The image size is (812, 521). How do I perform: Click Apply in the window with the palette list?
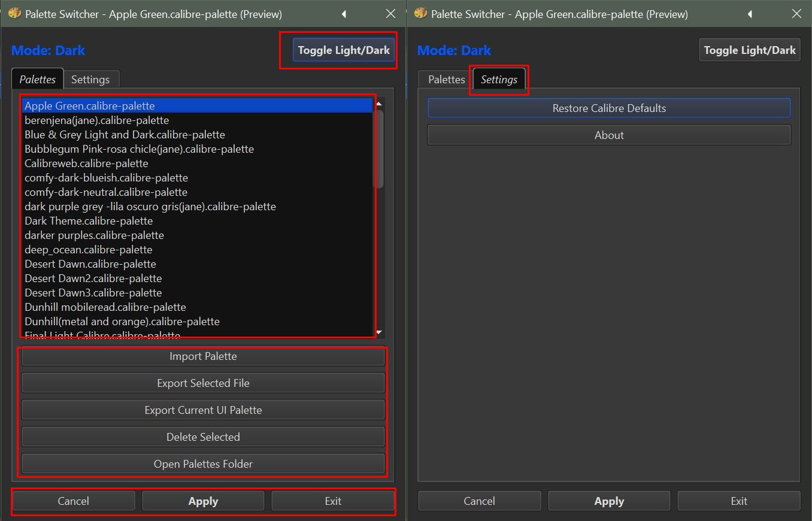tap(203, 501)
